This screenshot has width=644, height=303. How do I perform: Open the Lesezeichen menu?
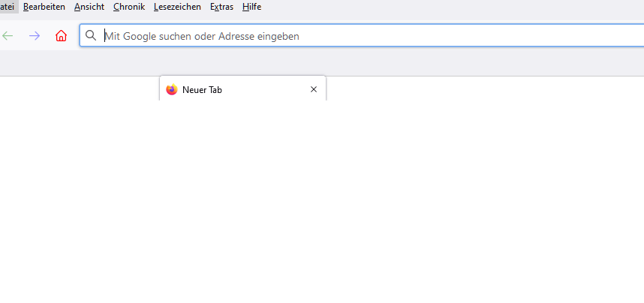177,7
